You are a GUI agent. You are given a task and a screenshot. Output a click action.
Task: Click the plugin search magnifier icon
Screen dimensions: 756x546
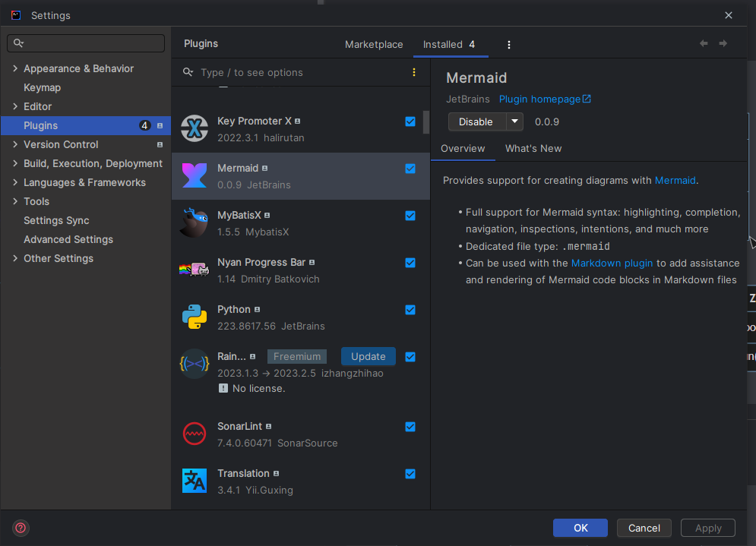point(188,72)
